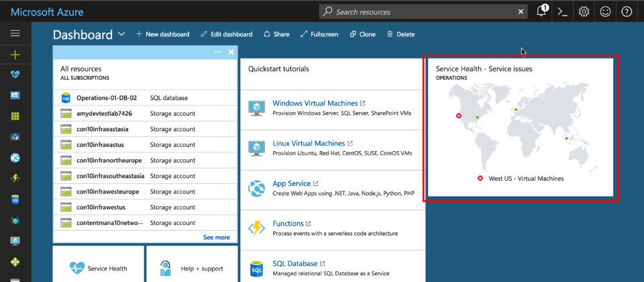This screenshot has height=282, width=644.
Task: Click Edit dashboard
Action: [x=227, y=34]
